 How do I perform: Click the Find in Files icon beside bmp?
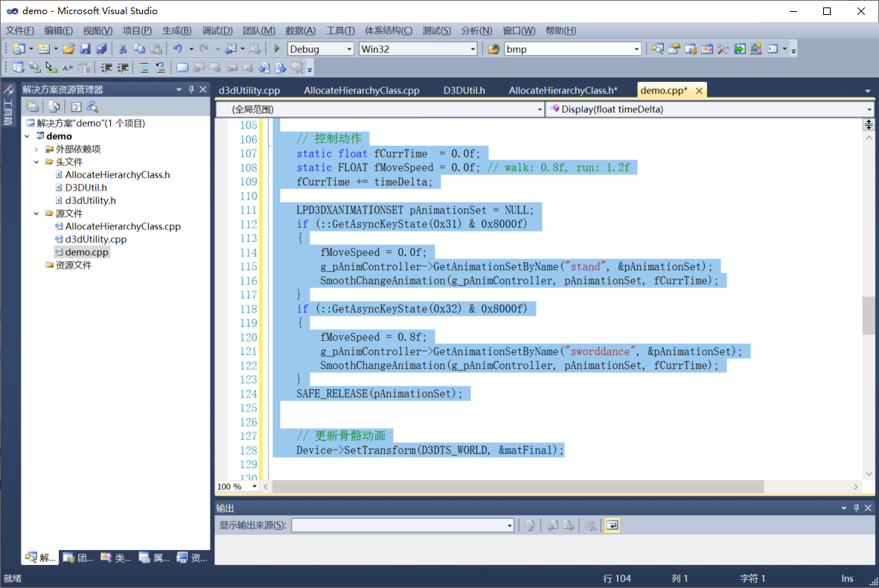[493, 49]
